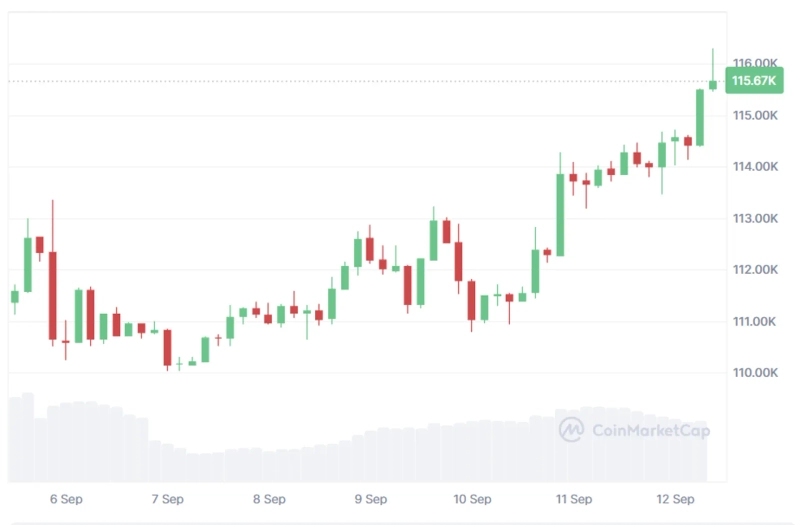Screen dimensions: 800x525
Task: Click the 12 Sep date label
Action: coord(676,499)
